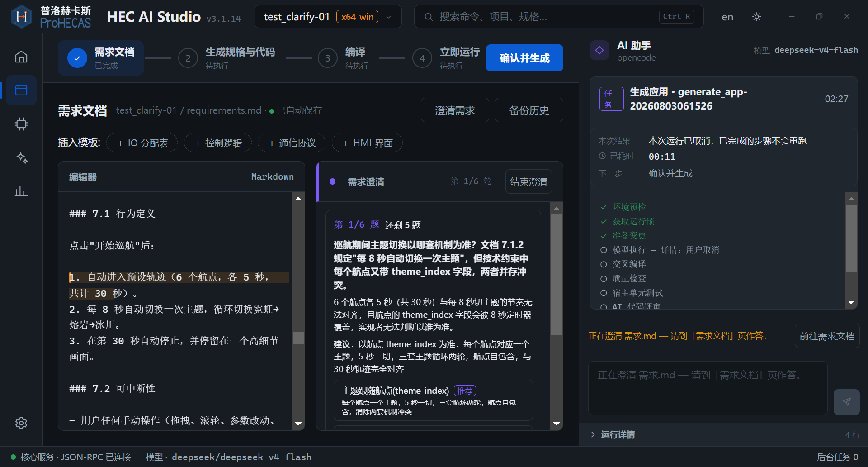The image size is (868, 467).
Task: Open the Home icon in sidebar
Action: (x=21, y=57)
